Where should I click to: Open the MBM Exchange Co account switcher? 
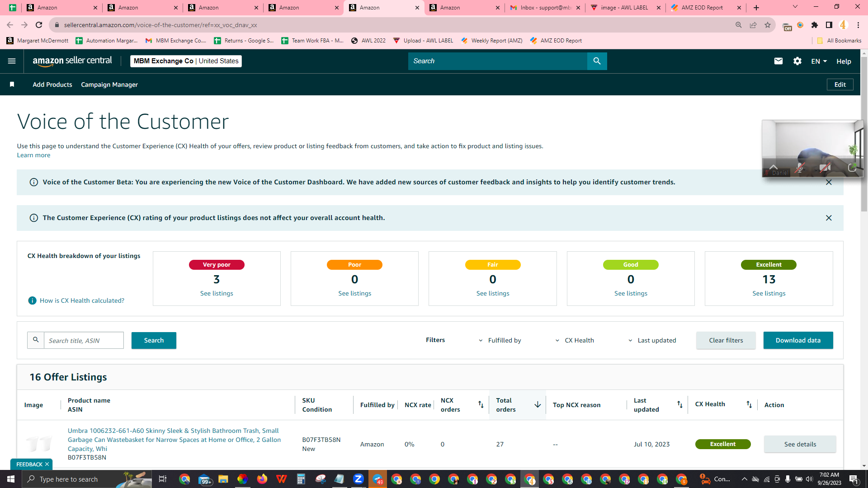pos(186,61)
